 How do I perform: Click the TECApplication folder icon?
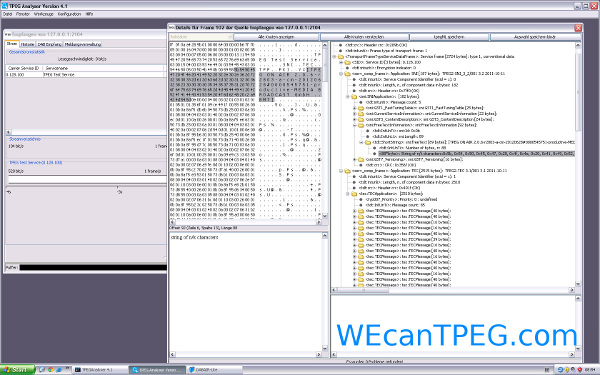354,194
